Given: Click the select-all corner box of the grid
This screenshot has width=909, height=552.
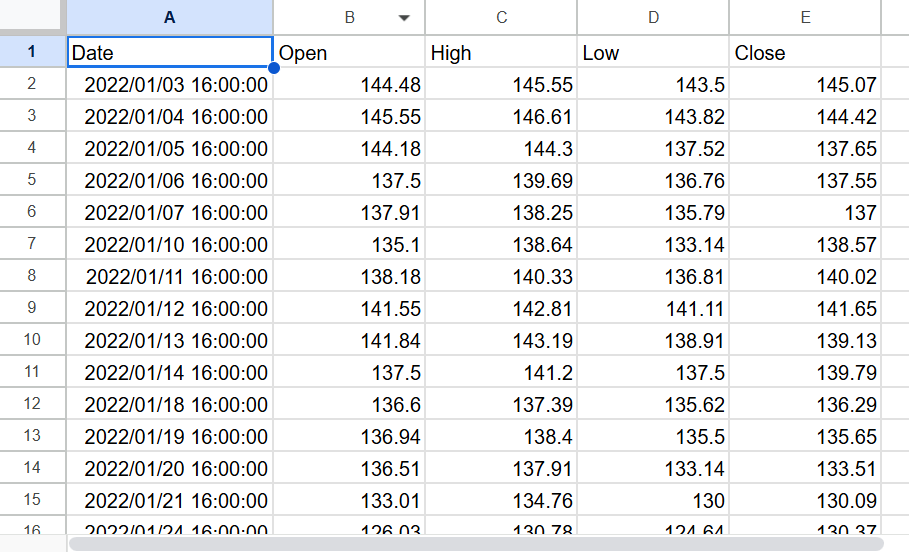Looking at the screenshot, I should pyautogui.click(x=32, y=17).
